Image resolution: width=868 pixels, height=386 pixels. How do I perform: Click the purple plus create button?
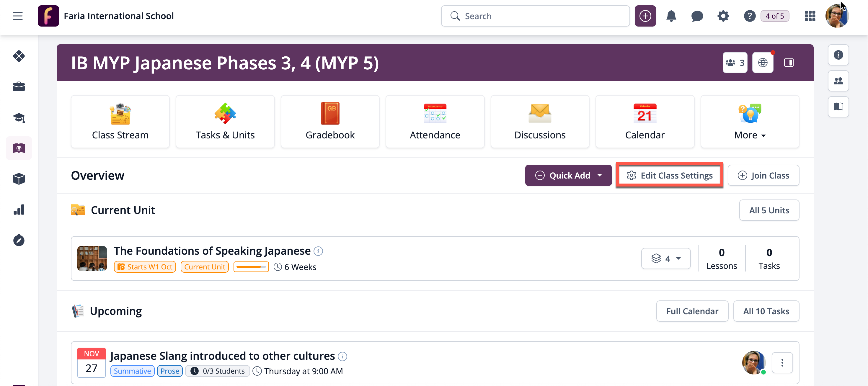(645, 16)
